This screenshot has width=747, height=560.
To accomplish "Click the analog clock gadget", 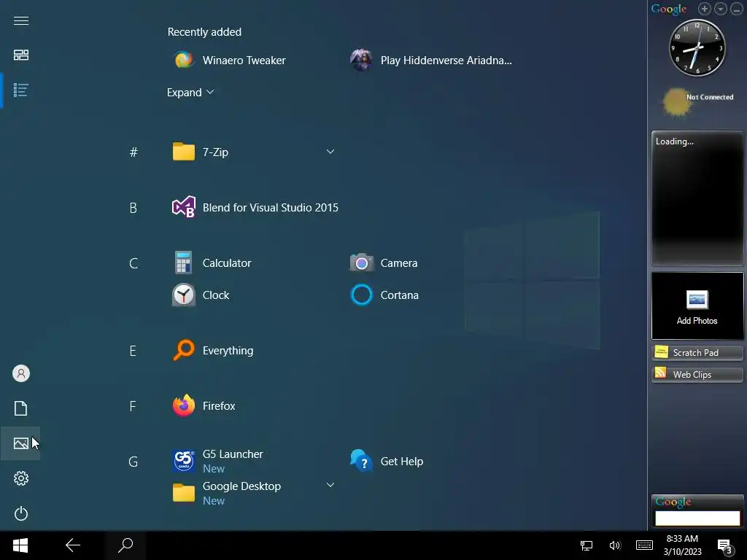I will point(697,47).
